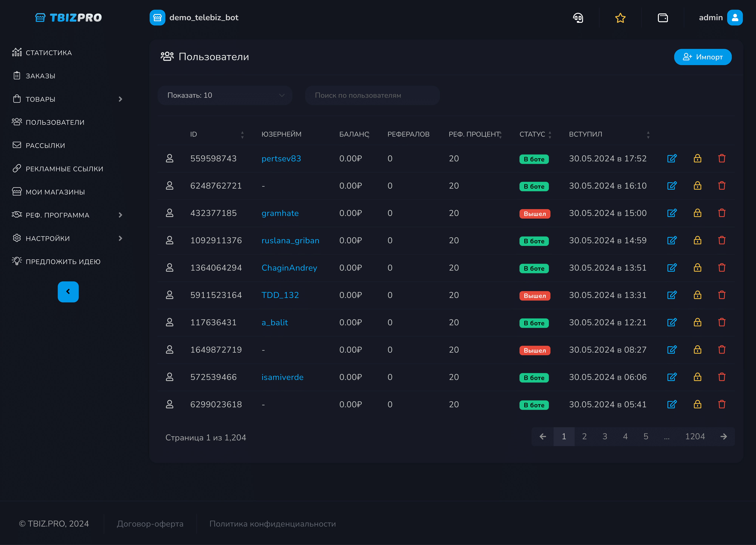Sort by Вступил date column

click(x=648, y=135)
